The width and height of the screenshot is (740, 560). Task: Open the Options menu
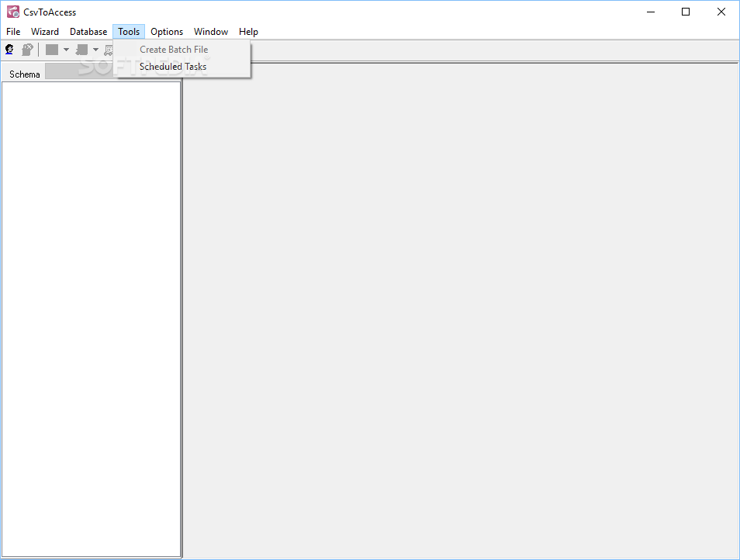pos(167,32)
